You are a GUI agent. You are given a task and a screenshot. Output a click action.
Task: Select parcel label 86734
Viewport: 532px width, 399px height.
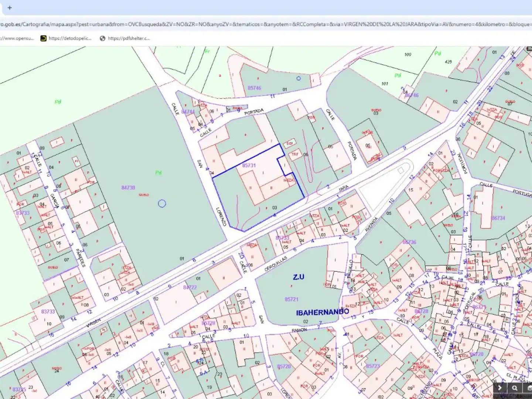click(x=498, y=218)
